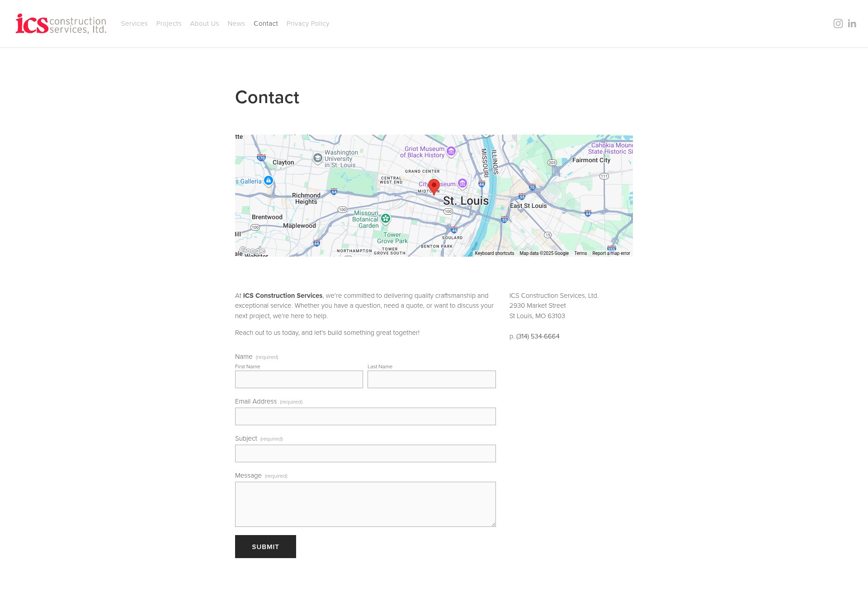Click the City Museum map marker icon
Screen dimensions: 868x592
(462, 183)
